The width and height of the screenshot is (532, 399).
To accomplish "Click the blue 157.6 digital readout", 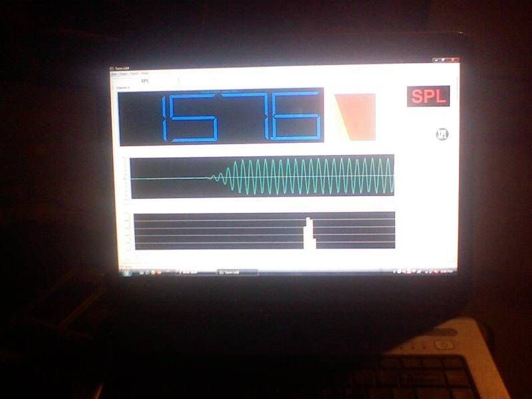I will [221, 116].
